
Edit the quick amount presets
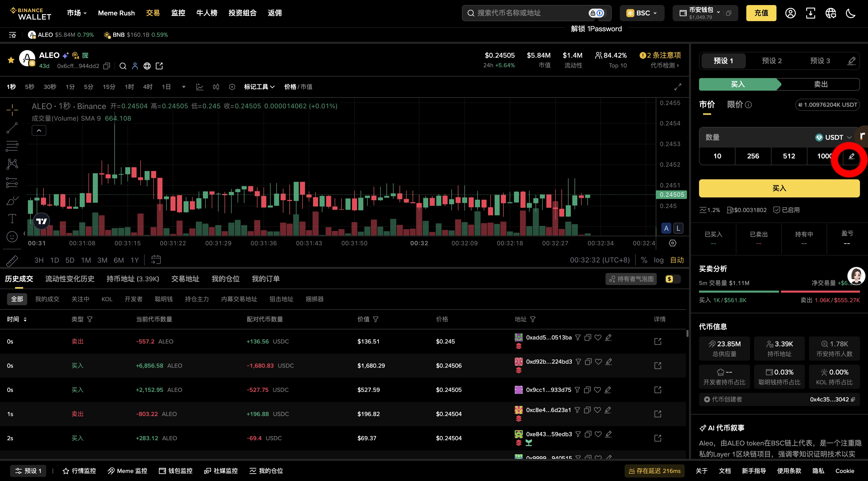click(851, 156)
